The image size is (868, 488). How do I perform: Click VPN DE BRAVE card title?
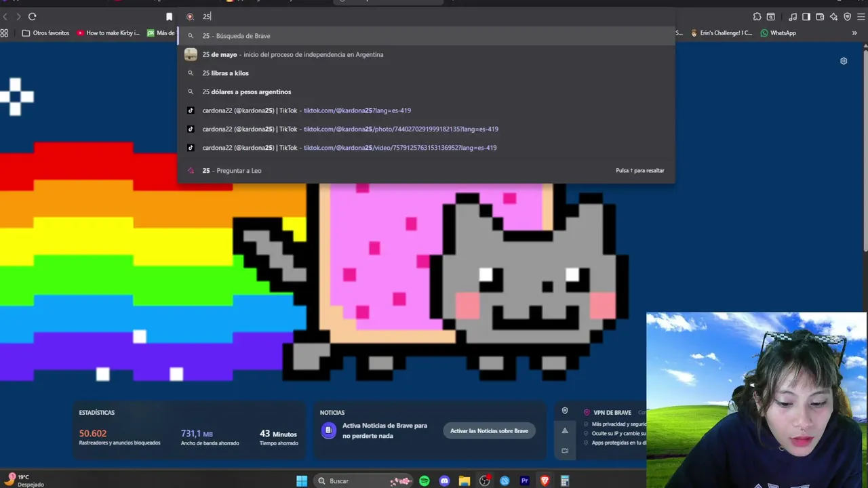pos(612,413)
